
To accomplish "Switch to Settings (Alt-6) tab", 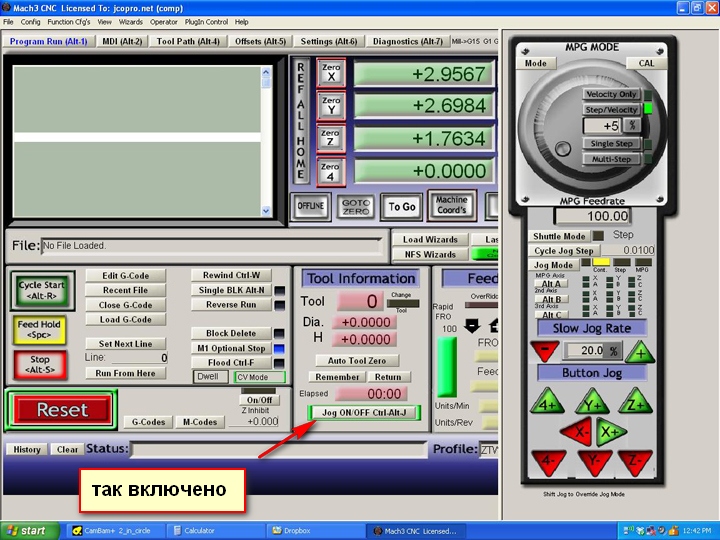I will pos(329,41).
